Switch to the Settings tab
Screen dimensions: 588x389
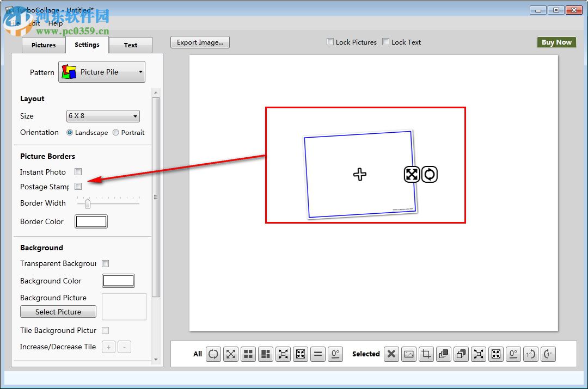(87, 45)
